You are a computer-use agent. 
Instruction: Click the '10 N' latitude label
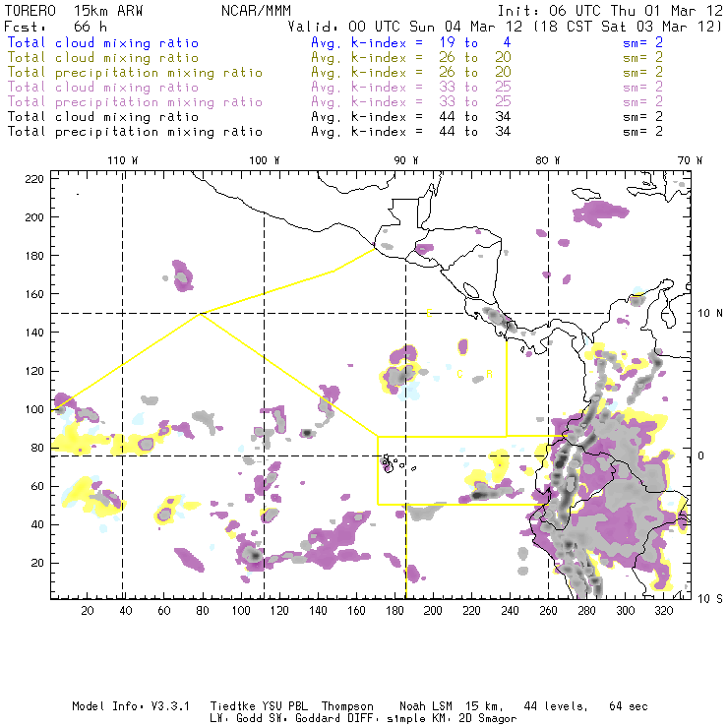coord(710,314)
